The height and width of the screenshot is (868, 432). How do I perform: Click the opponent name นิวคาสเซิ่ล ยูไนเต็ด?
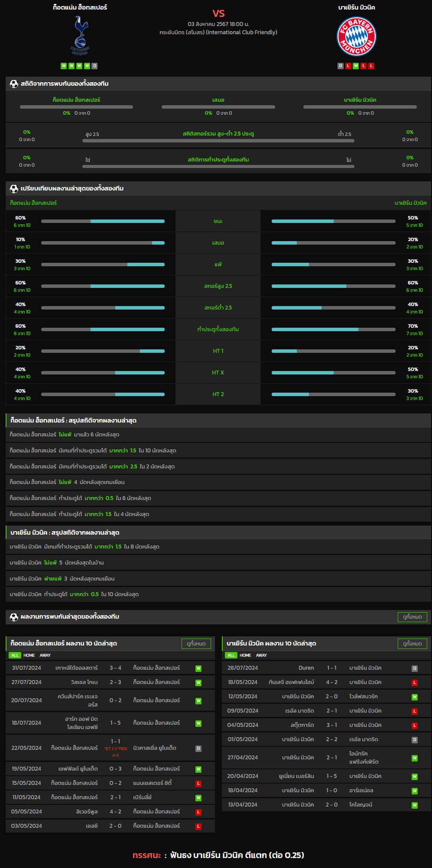pyautogui.click(x=155, y=748)
